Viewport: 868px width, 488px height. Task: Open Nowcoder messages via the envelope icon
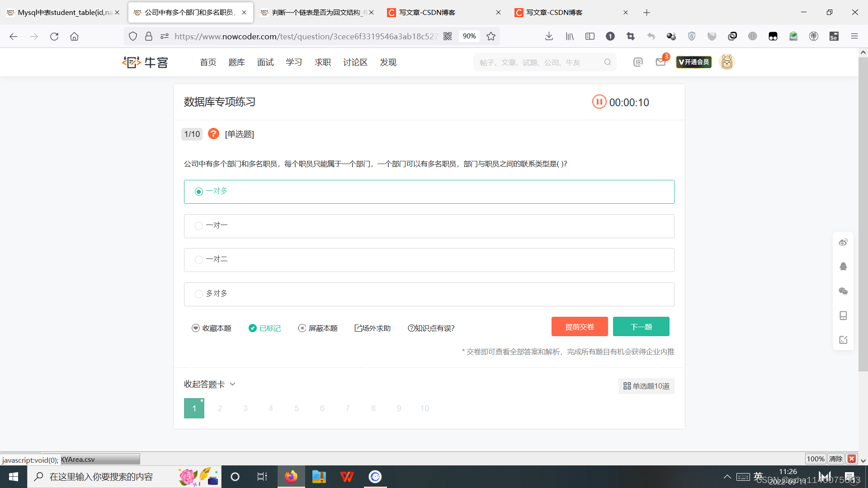point(660,62)
